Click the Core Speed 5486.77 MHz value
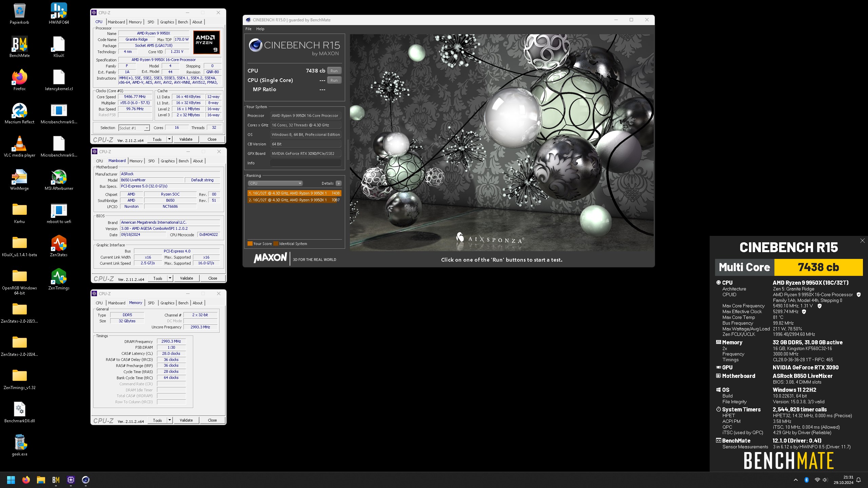 pos(135,97)
